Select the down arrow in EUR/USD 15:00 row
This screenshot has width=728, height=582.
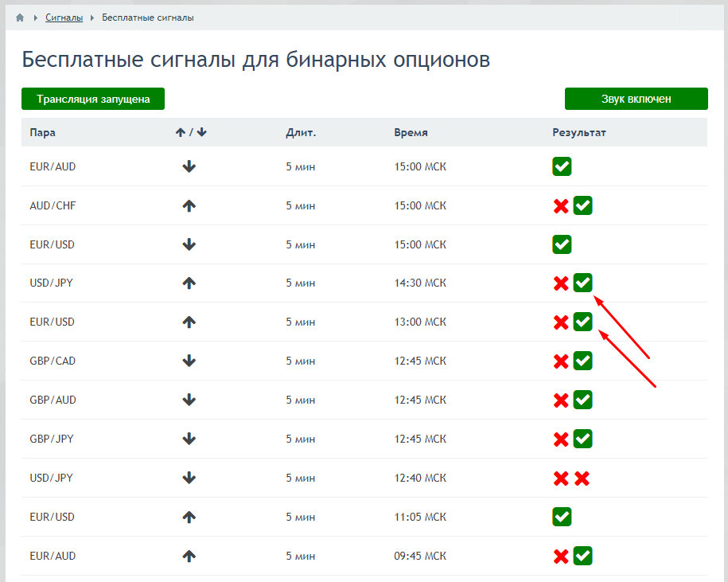tap(189, 244)
